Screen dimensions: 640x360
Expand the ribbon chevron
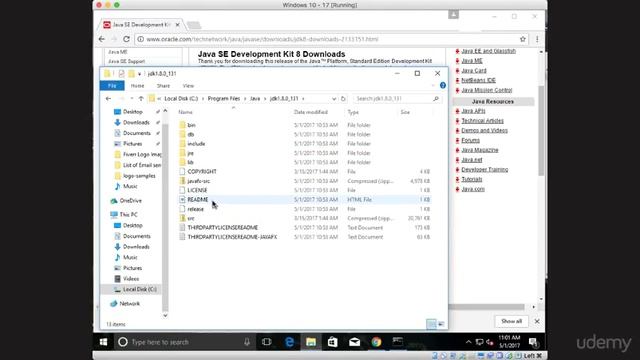click(433, 85)
